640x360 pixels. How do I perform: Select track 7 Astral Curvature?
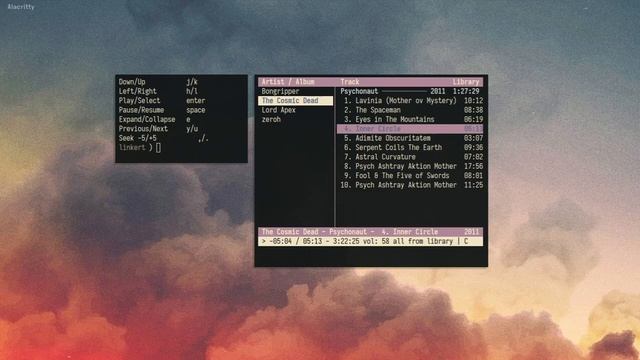(410, 157)
